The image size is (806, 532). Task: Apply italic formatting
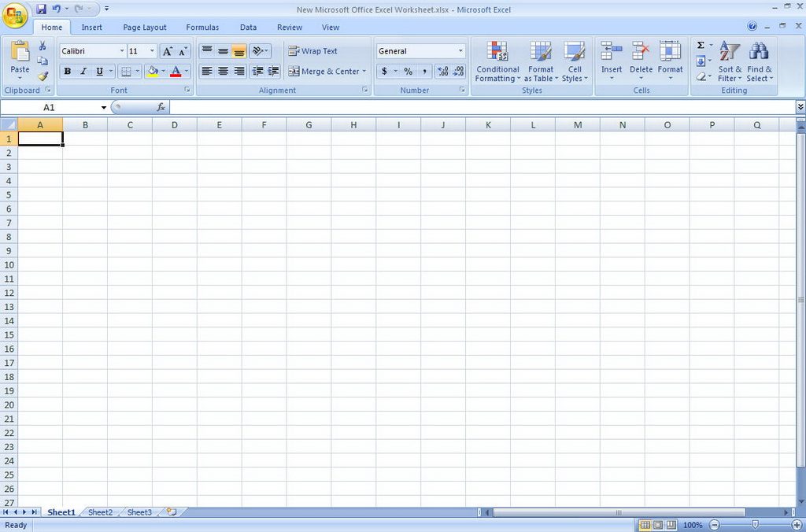(83, 72)
